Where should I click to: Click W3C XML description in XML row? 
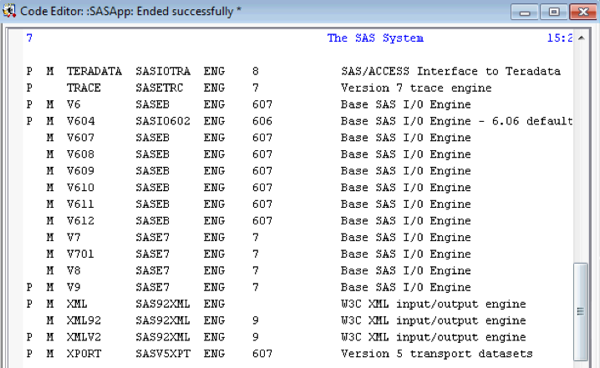click(x=433, y=304)
